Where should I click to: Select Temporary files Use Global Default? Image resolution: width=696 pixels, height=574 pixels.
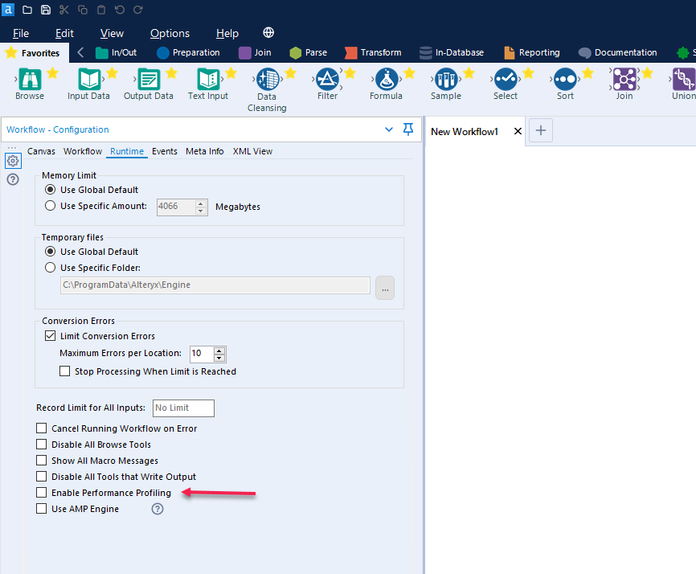click(50, 251)
